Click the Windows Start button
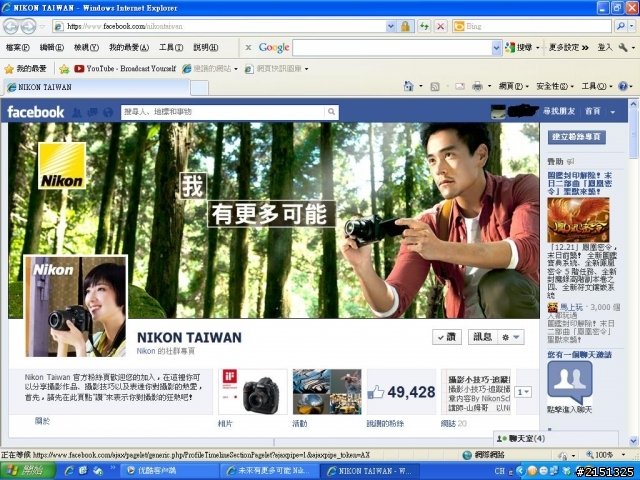Viewport: 640px width, 480px height. 28,471
